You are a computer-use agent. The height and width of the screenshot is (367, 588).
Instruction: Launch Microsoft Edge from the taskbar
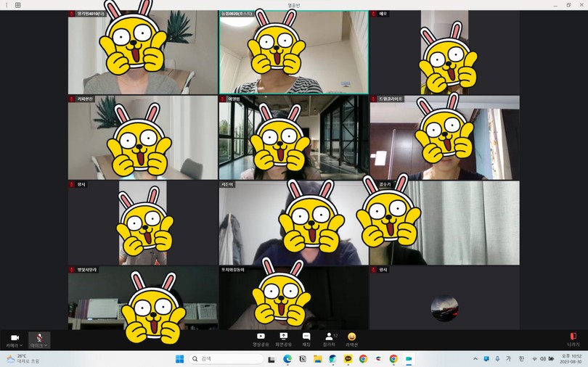[x=287, y=359]
